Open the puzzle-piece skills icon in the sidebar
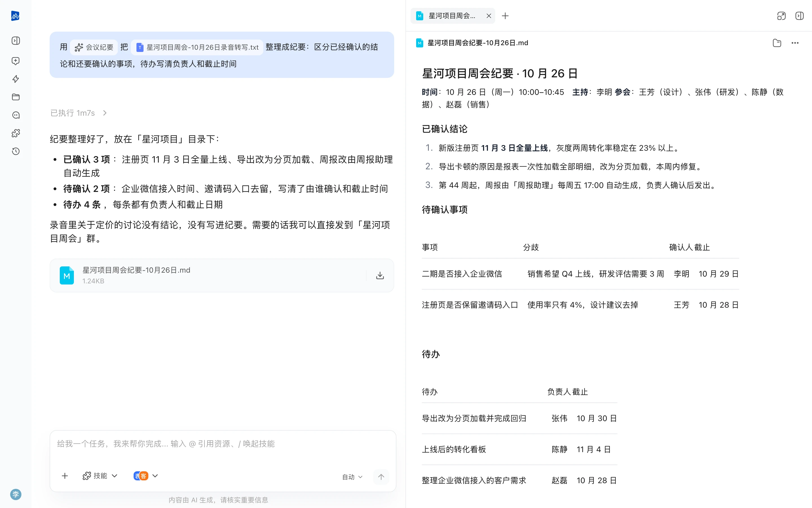812x508 pixels. (16, 133)
